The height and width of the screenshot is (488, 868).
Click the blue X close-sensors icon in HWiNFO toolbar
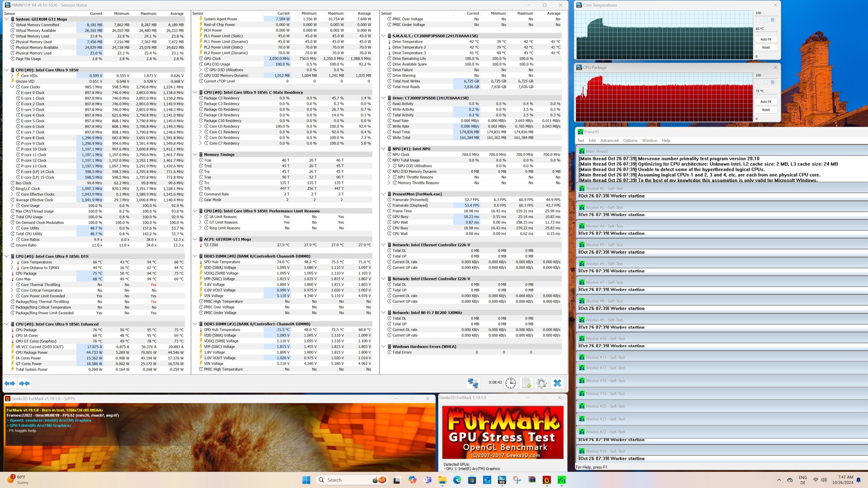click(557, 383)
